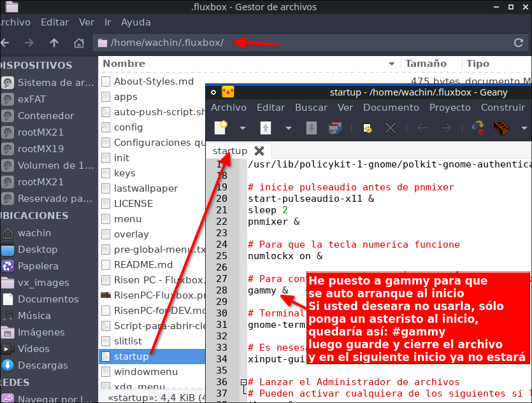Navigate back with Geany's left arrow icon
The image size is (532, 403).
422,128
